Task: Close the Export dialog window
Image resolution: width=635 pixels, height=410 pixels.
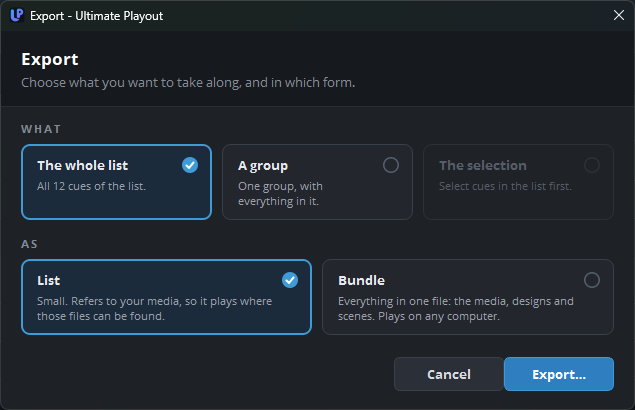Action: (x=618, y=15)
